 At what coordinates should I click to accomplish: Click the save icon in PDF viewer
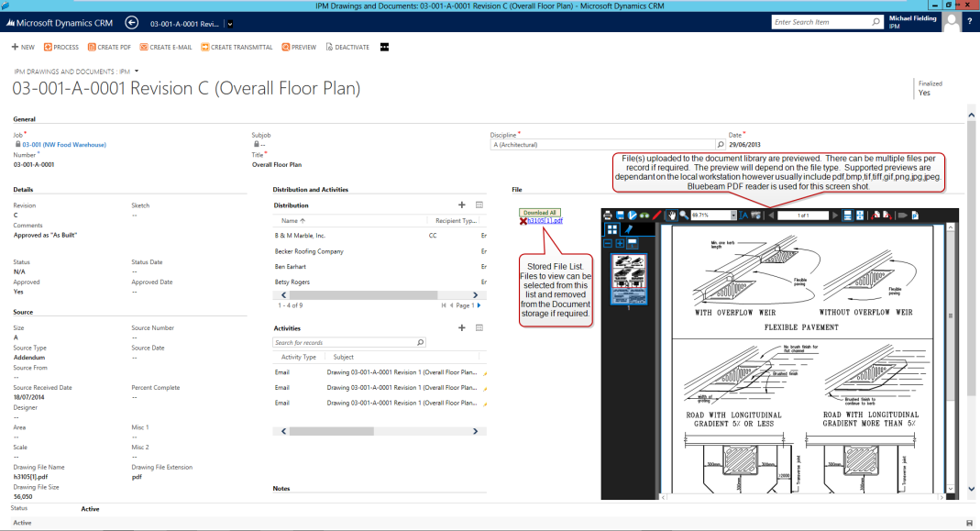point(620,215)
